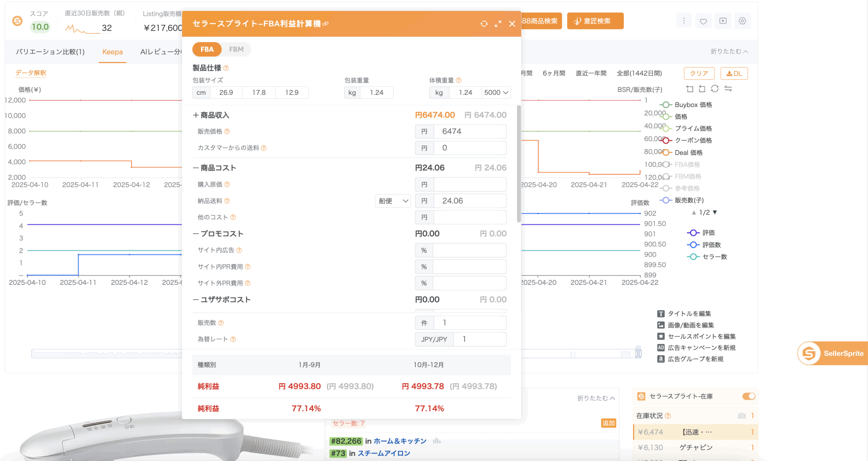Click the 販売価格 input showing 6474

(x=470, y=131)
